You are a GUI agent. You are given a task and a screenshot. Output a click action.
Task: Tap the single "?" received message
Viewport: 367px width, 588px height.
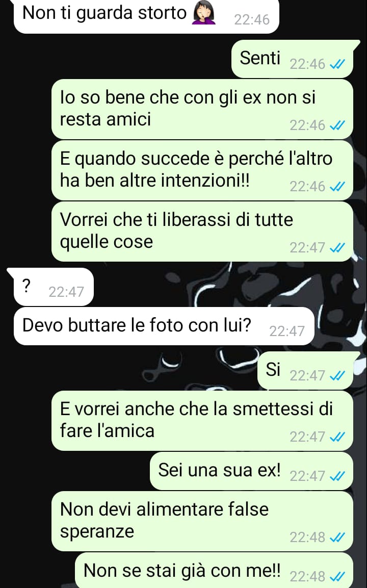coord(54,287)
